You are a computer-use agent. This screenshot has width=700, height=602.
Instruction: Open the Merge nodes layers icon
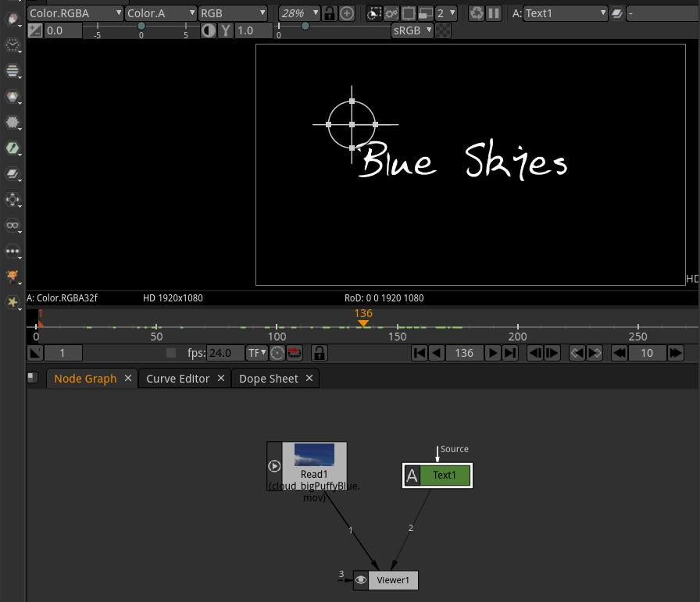(x=12, y=174)
